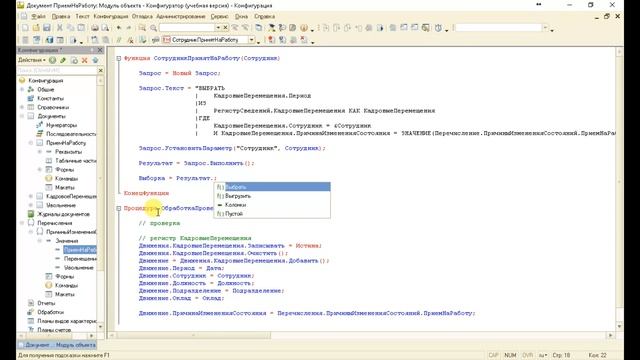Select Обработки in configuration tree
This screenshot has width=640, height=360.
tap(50, 312)
